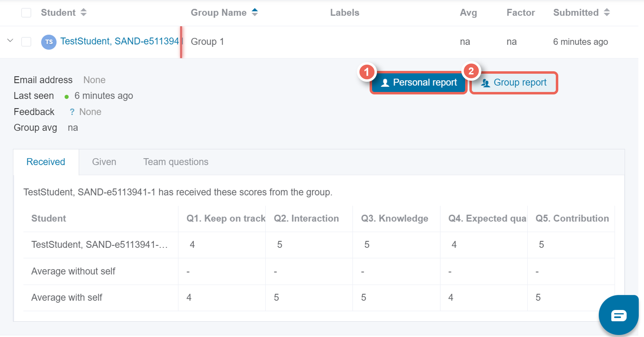644x337 pixels.
Task: Click the Q4. Expected qua header
Action: 487,218
